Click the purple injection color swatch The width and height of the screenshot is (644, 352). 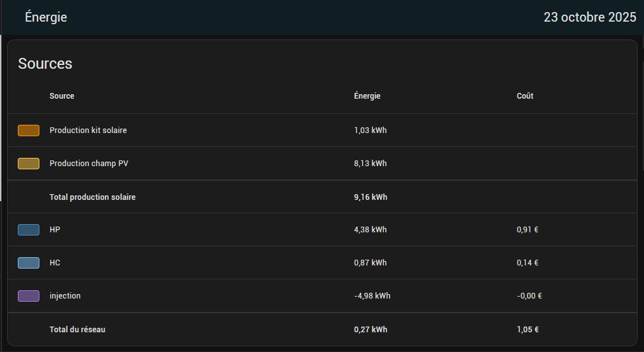[x=29, y=296]
